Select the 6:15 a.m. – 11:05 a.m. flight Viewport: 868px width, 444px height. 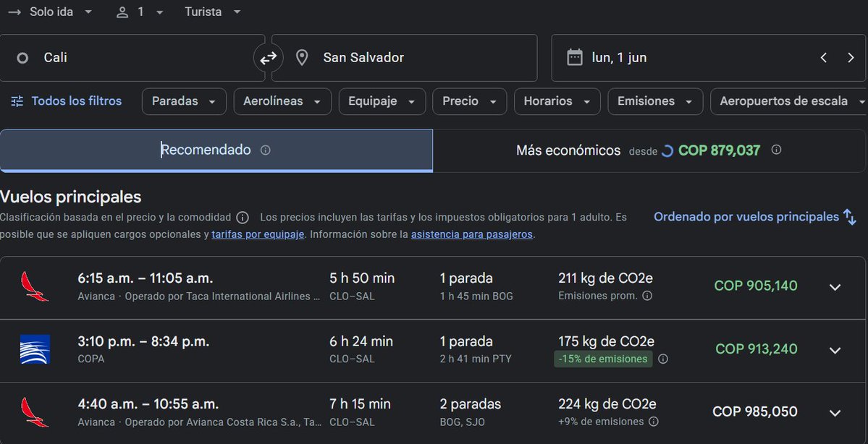click(432, 288)
